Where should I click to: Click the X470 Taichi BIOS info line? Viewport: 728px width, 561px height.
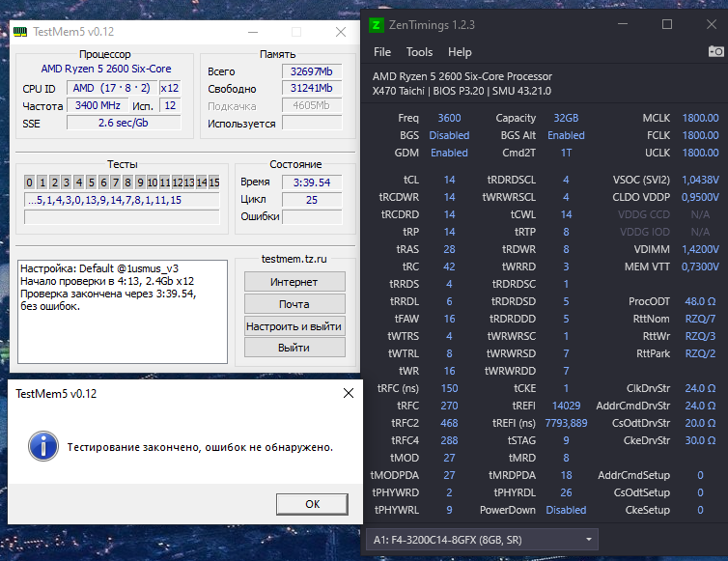coord(462,91)
